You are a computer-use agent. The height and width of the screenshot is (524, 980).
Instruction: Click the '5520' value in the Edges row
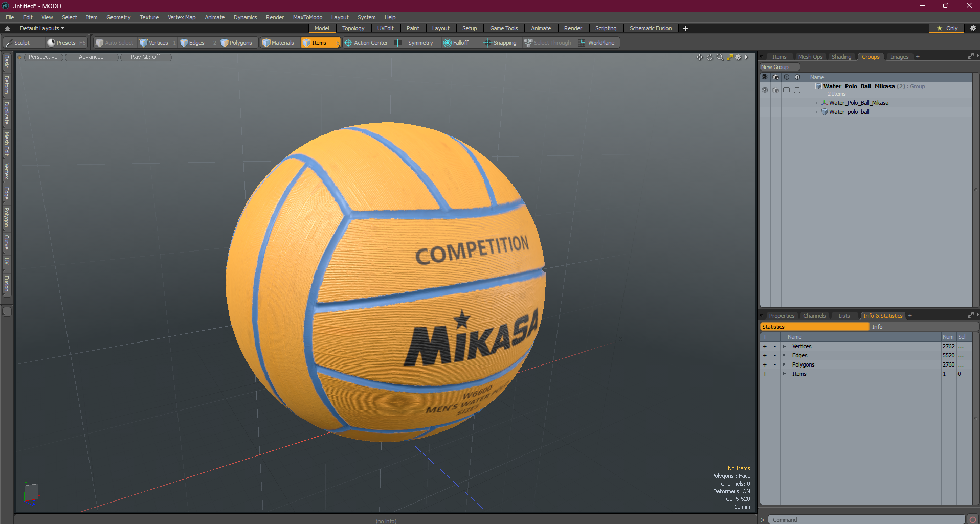pos(948,355)
